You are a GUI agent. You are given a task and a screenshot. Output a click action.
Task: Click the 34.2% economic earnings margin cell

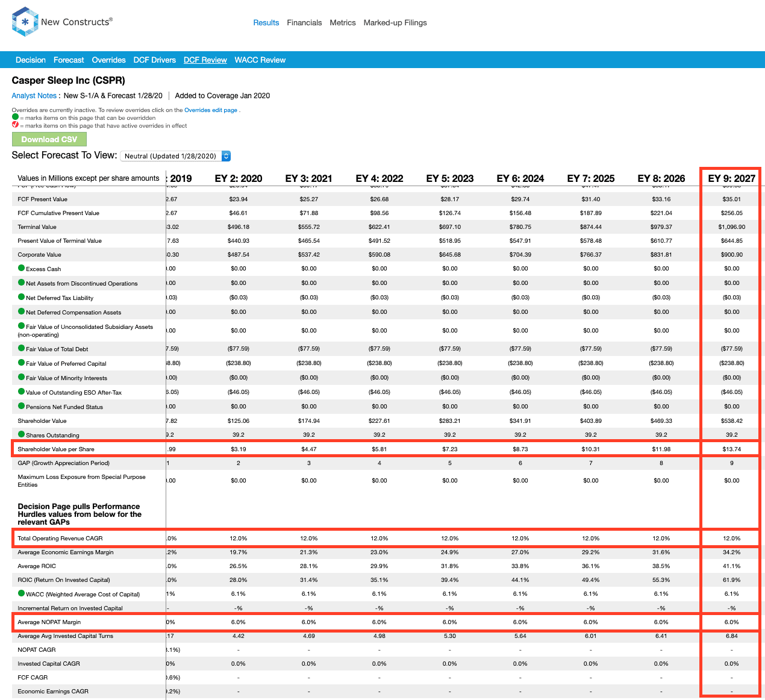pos(732,552)
